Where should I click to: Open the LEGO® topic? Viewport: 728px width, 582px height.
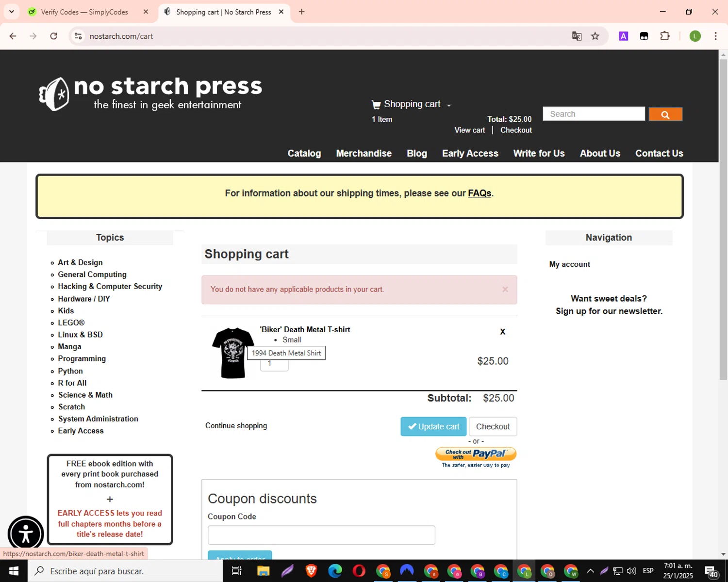(71, 323)
